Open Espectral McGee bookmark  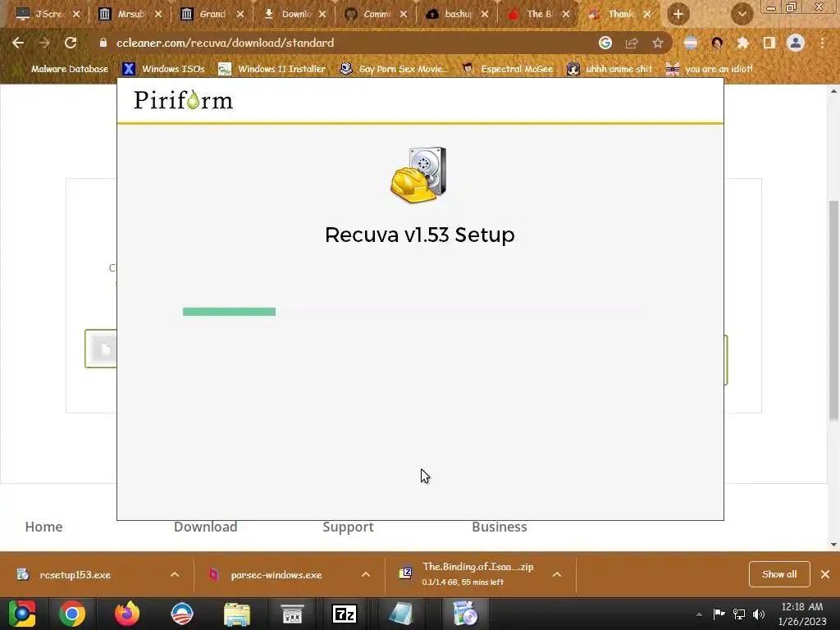(507, 69)
